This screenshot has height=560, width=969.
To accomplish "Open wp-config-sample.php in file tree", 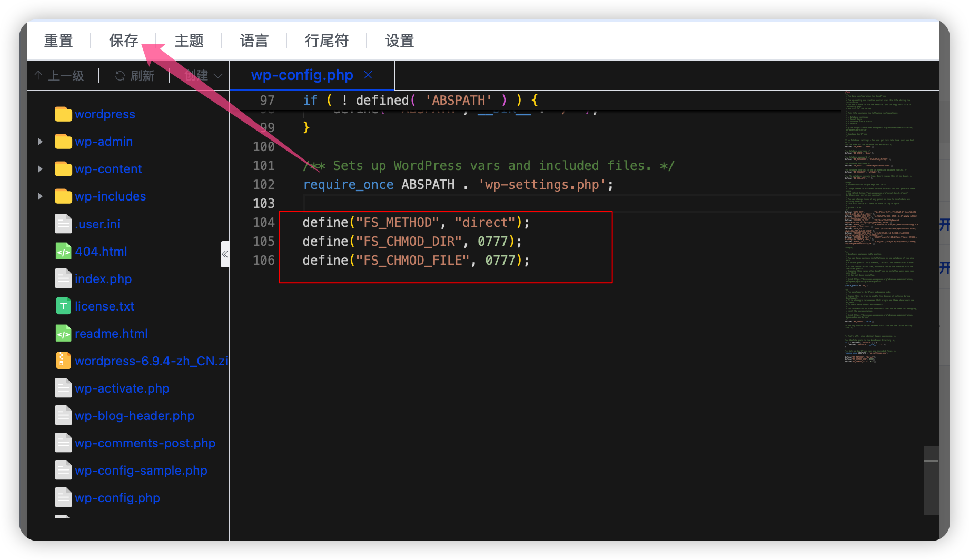I will pos(141,471).
